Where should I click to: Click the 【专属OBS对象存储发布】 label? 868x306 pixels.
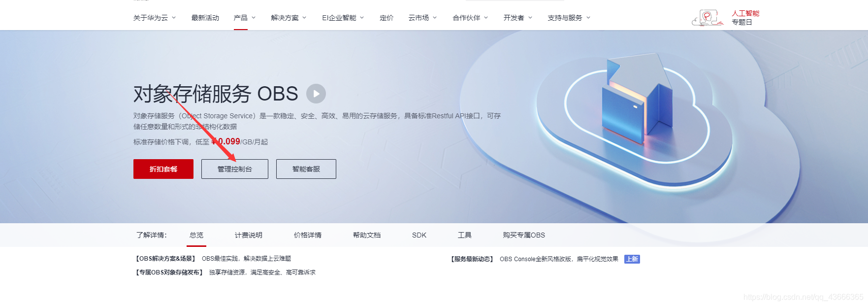(x=169, y=272)
